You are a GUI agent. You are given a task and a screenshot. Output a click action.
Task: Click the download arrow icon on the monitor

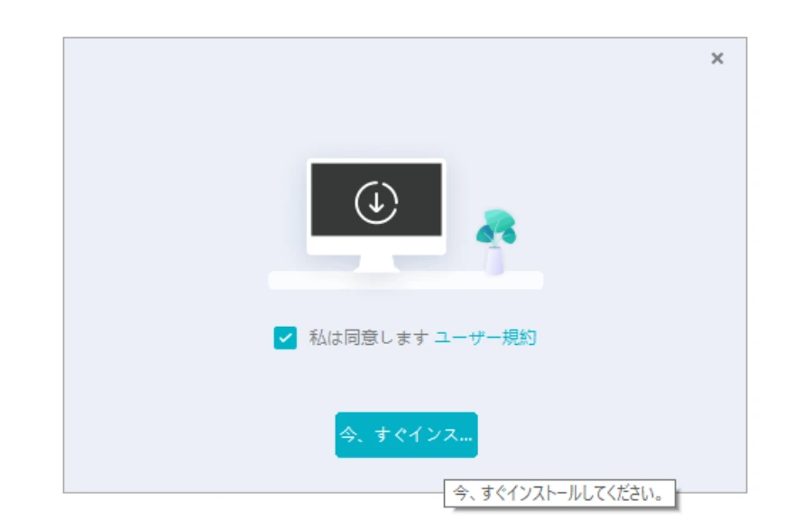coord(376,202)
